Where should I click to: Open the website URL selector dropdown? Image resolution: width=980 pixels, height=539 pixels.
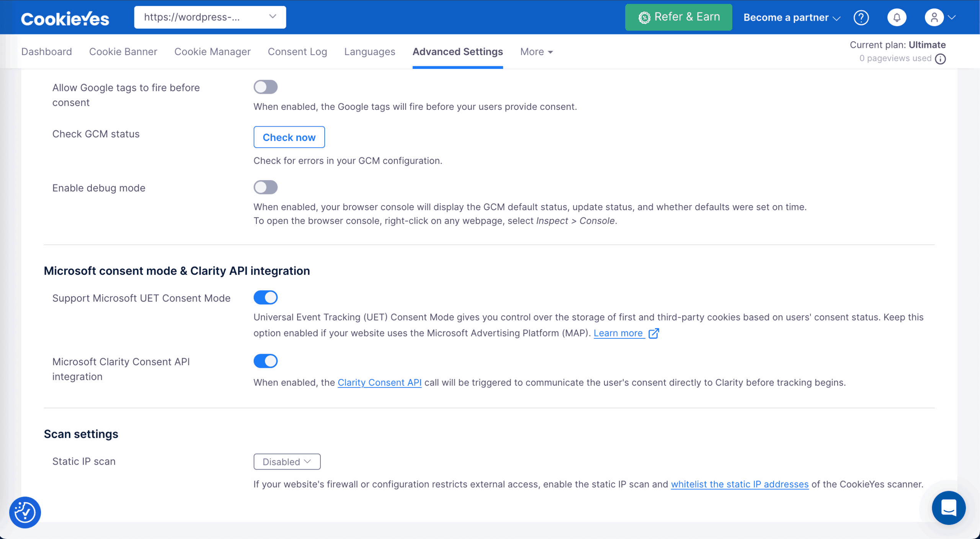point(210,17)
